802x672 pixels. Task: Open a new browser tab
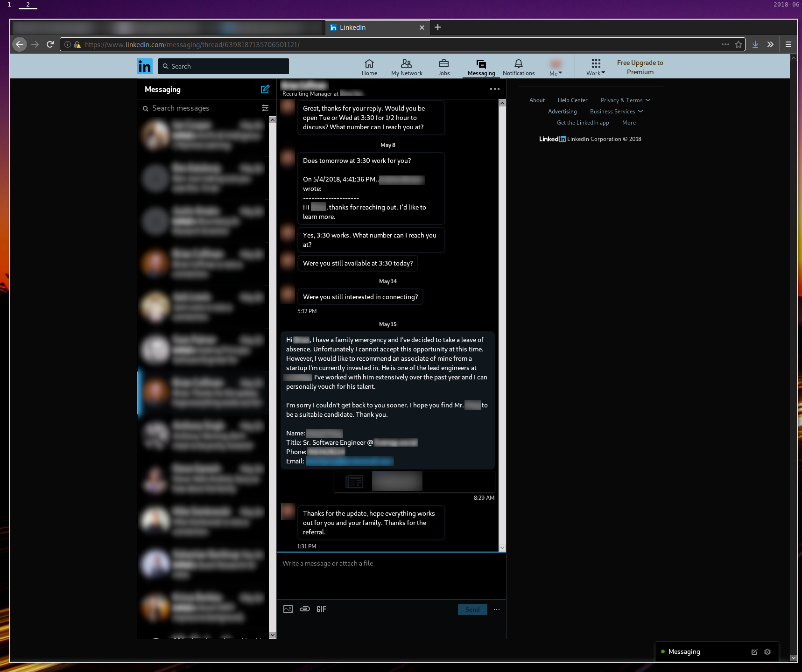[x=438, y=27]
